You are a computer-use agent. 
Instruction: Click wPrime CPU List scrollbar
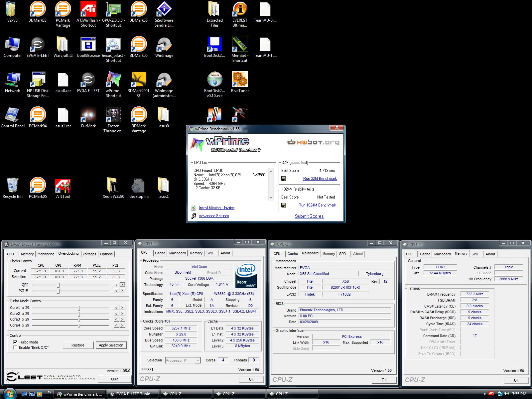coord(271,184)
